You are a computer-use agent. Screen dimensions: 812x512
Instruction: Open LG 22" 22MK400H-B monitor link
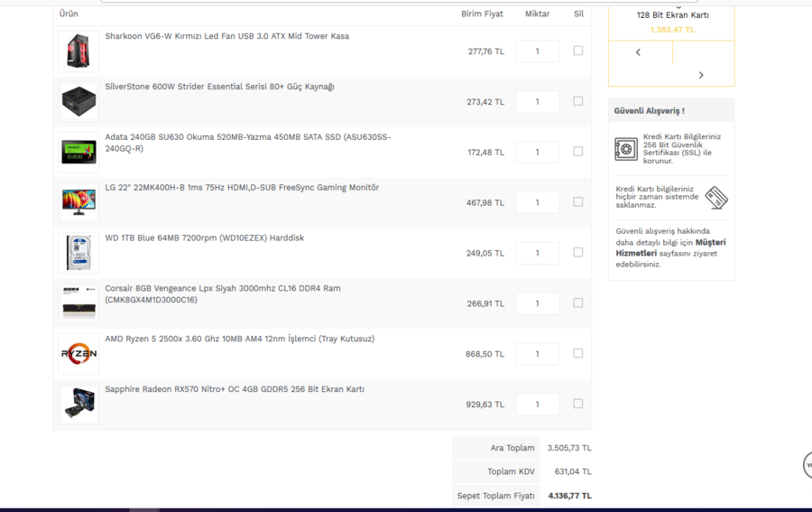(x=242, y=188)
